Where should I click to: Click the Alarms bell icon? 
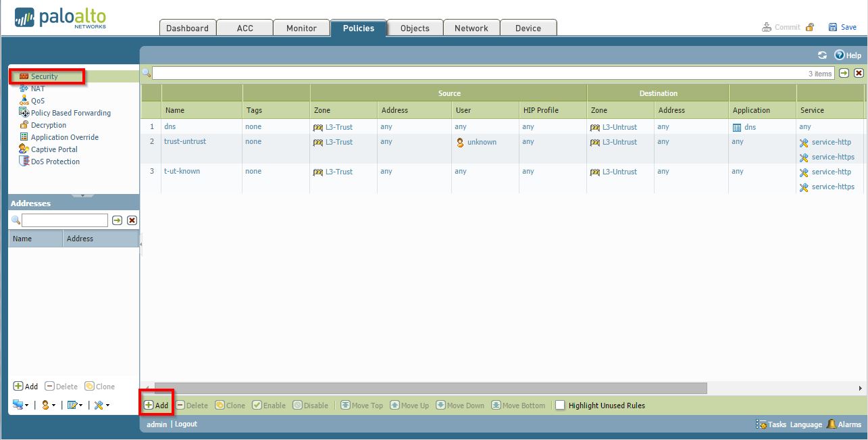(832, 424)
